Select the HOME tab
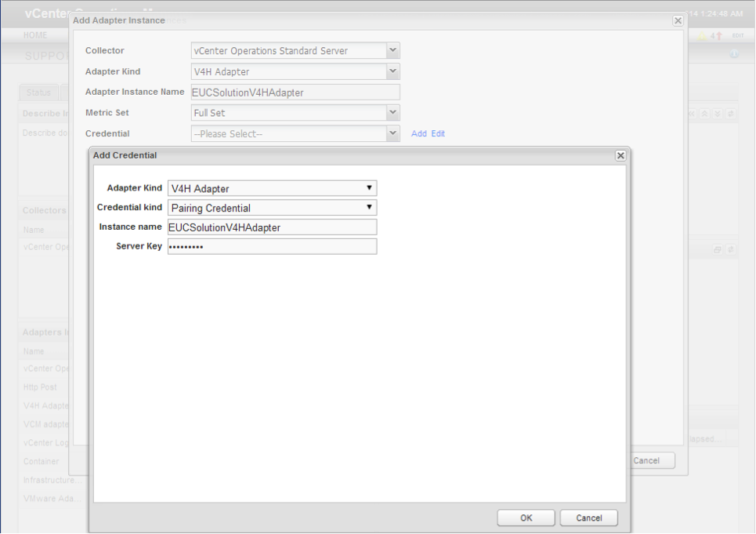 point(34,35)
